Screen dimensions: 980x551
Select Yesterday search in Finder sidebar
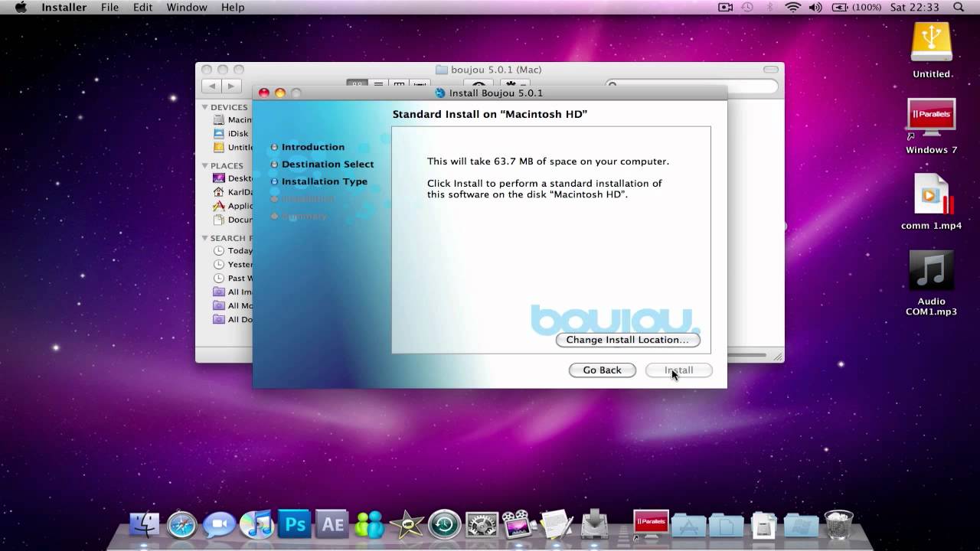coord(232,265)
